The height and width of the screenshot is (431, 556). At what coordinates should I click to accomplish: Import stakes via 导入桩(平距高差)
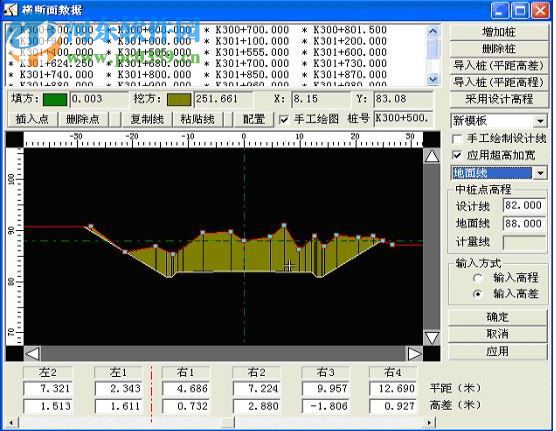(x=499, y=65)
